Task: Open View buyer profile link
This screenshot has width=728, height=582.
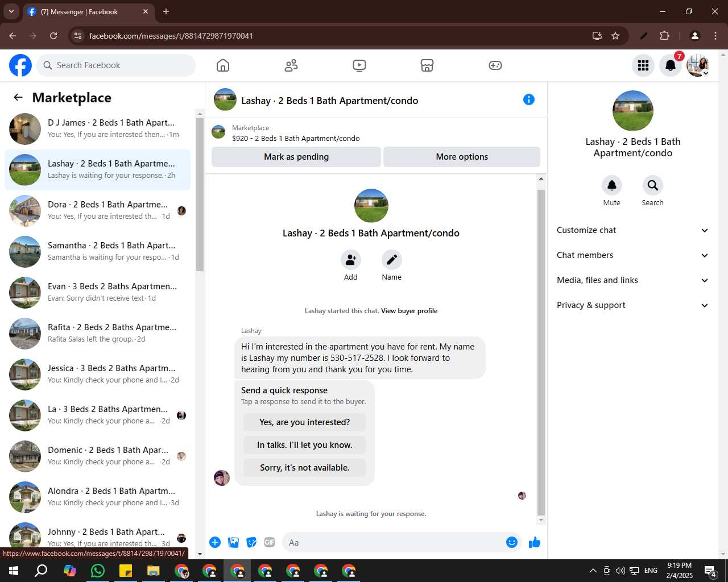Action: 409,311
